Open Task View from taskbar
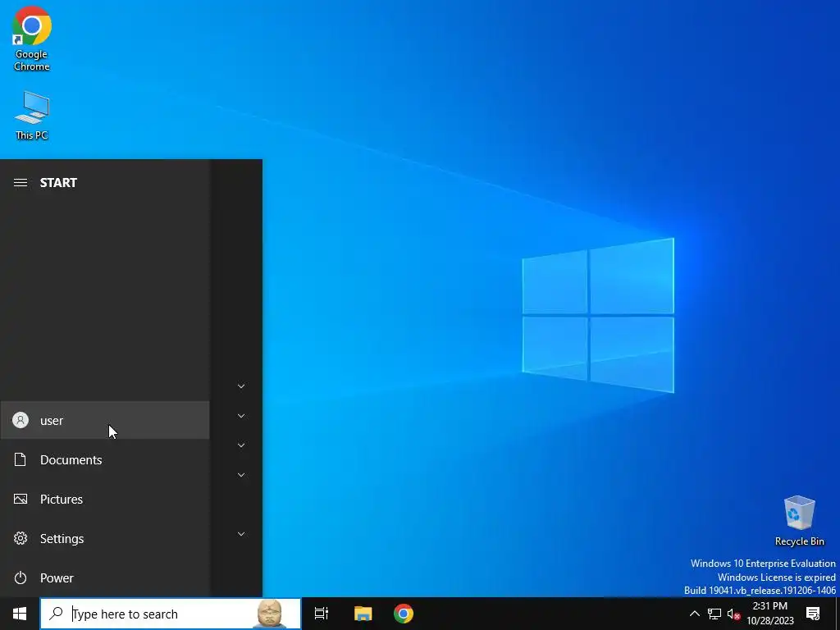Screen dimensions: 840x630 pyautogui.click(x=322, y=614)
